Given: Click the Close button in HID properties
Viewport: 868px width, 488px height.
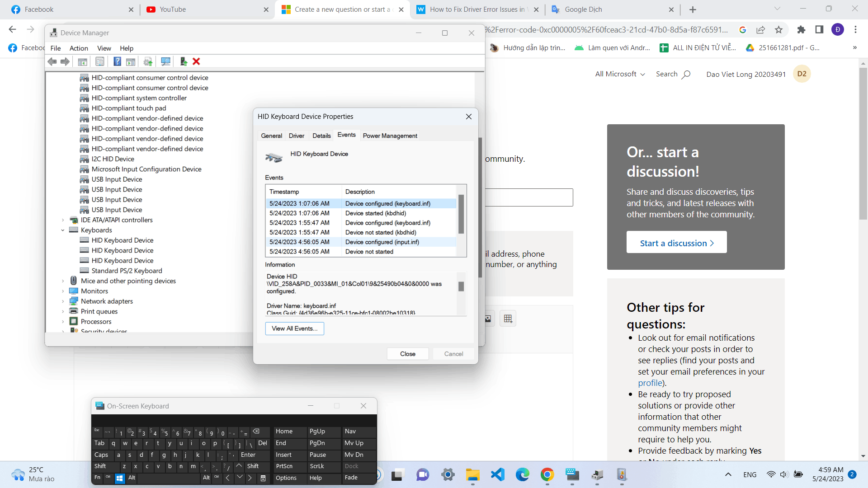Looking at the screenshot, I should [407, 353].
